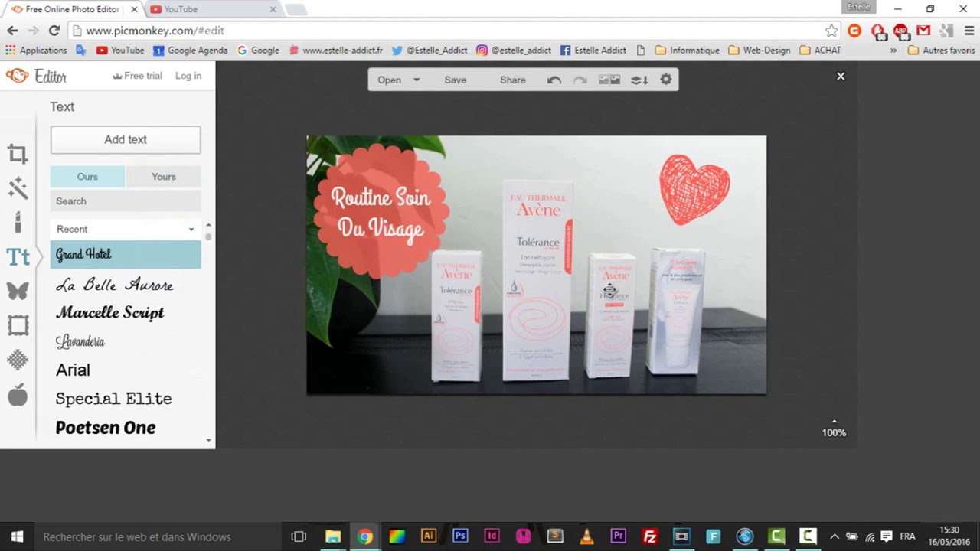Open editor settings gear
The image size is (980, 551).
(x=666, y=80)
